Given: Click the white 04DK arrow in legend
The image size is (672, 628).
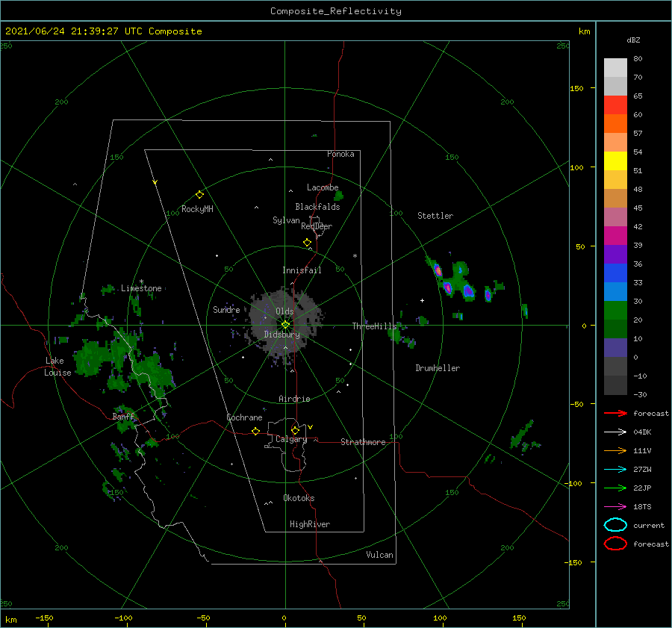Looking at the screenshot, I should 615,432.
